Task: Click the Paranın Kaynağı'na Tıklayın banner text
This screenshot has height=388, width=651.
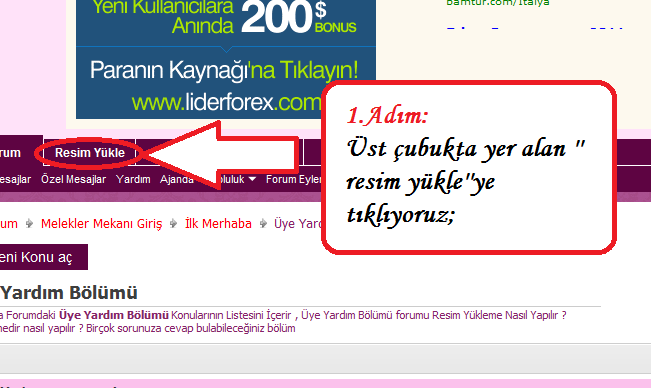Action: coord(224,69)
